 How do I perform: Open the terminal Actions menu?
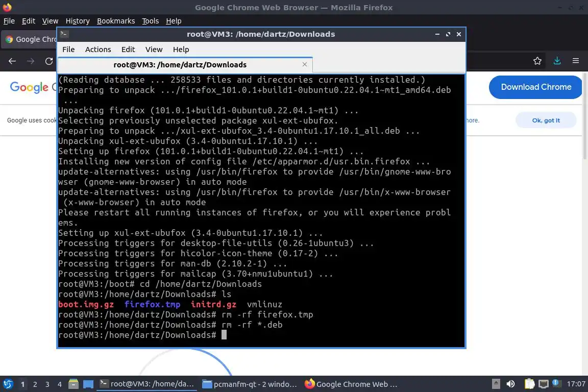[98, 50]
